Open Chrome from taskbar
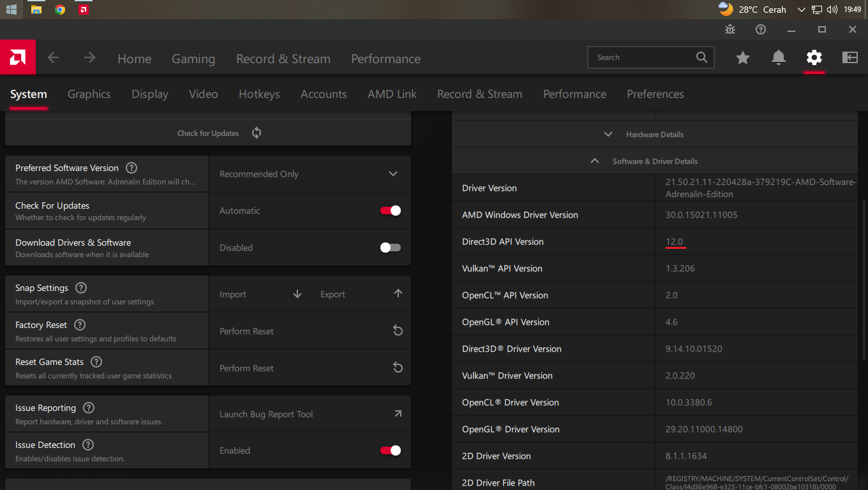The width and height of the screenshot is (868, 490). click(x=60, y=10)
